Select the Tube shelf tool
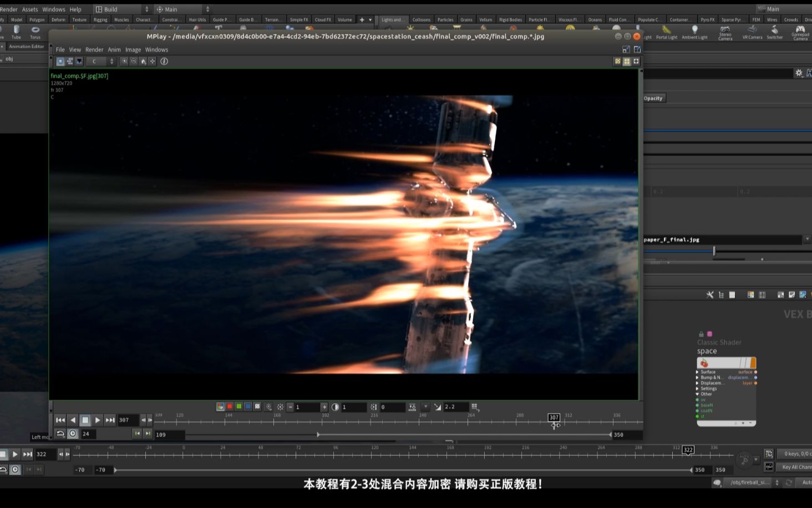Viewport: 812px width, 508px height. [16, 32]
